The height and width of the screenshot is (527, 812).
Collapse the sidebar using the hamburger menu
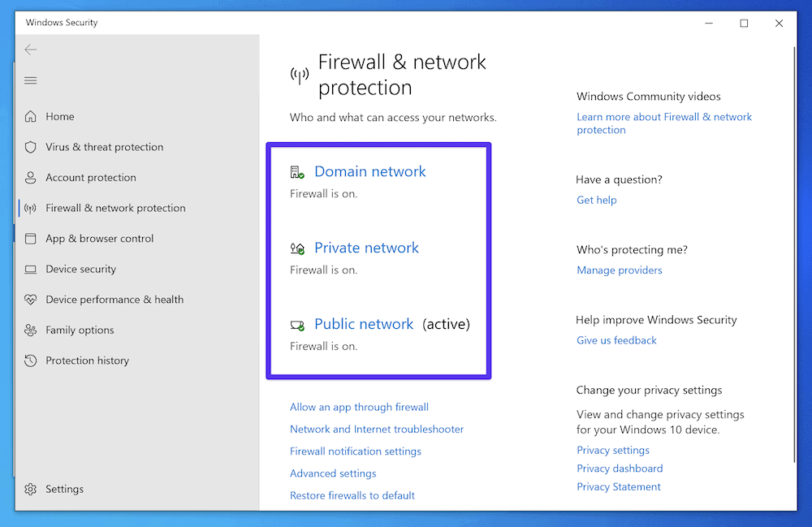click(30, 80)
